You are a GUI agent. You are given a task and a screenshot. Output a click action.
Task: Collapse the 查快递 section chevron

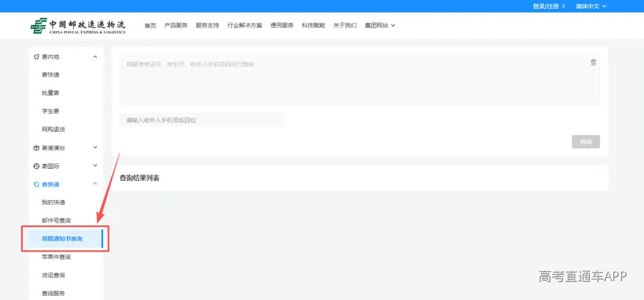pyautogui.click(x=95, y=184)
